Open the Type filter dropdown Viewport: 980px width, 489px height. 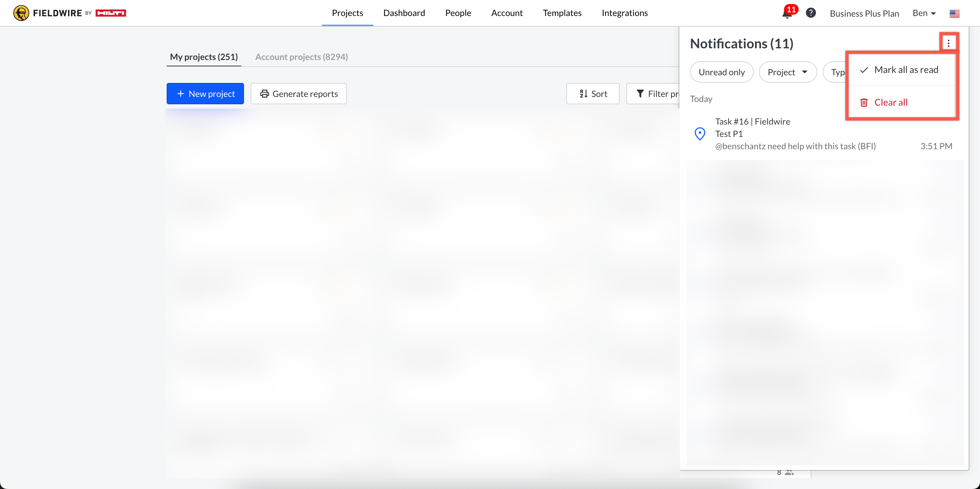pos(835,72)
